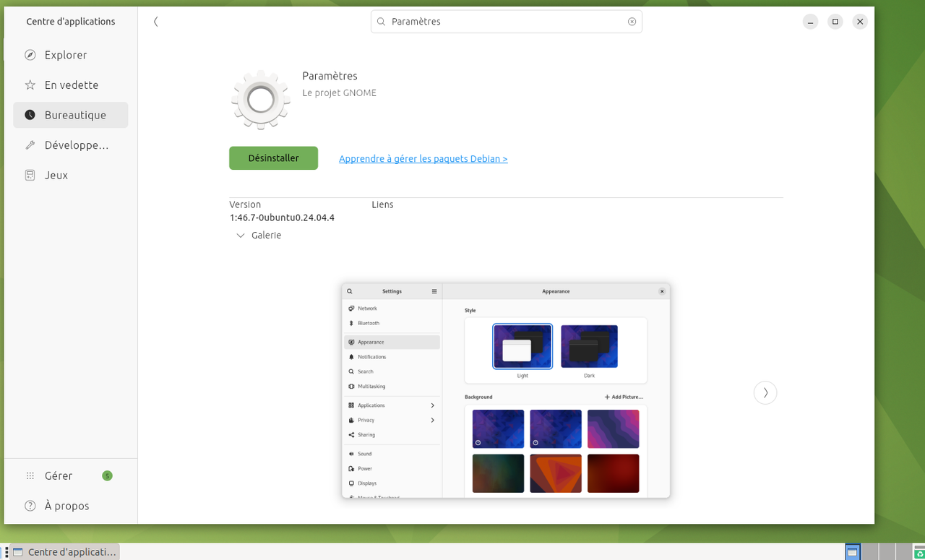
Task: Open the Développe… category
Action: click(71, 145)
